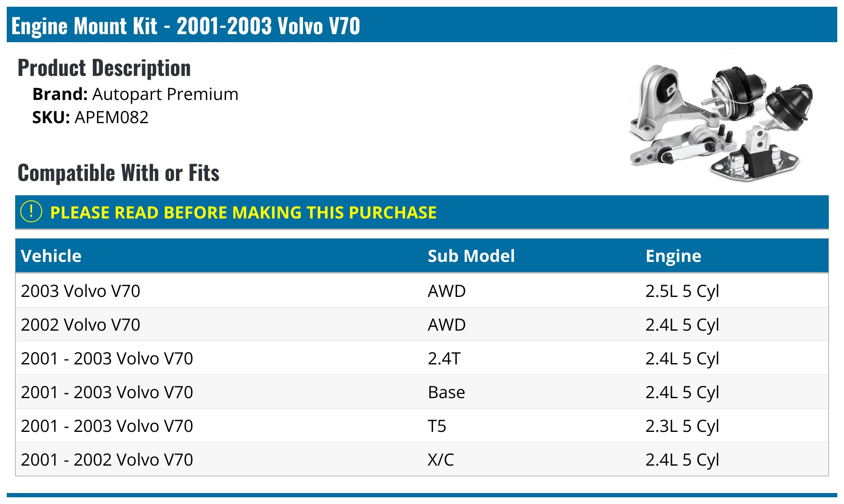
Task: Select the Sub Model column header
Action: click(x=471, y=256)
